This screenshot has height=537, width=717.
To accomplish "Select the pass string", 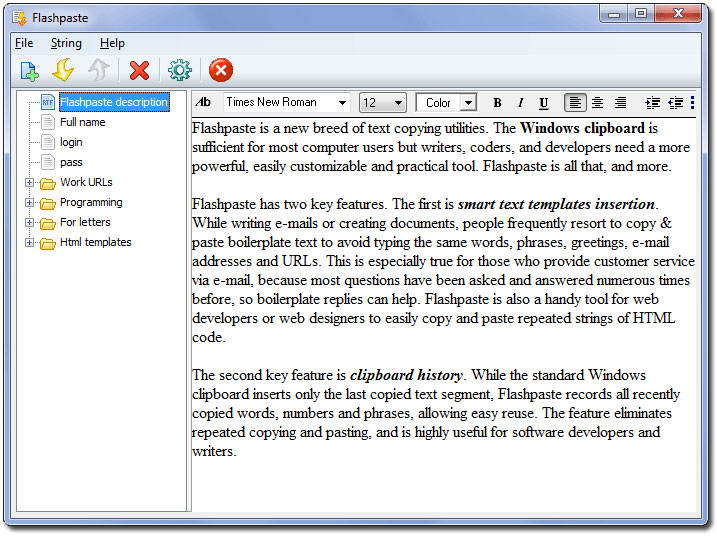I will [x=71, y=162].
